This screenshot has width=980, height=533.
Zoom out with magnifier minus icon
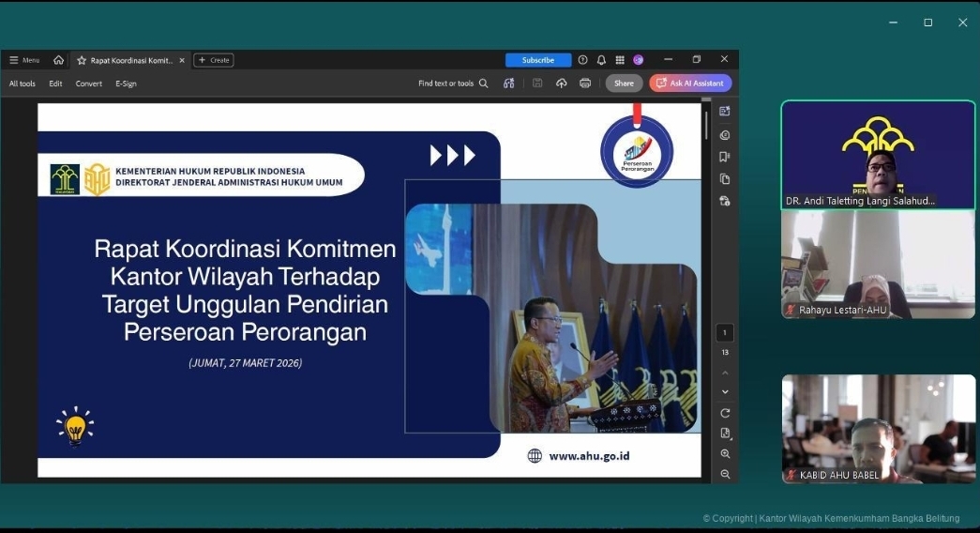pyautogui.click(x=725, y=474)
